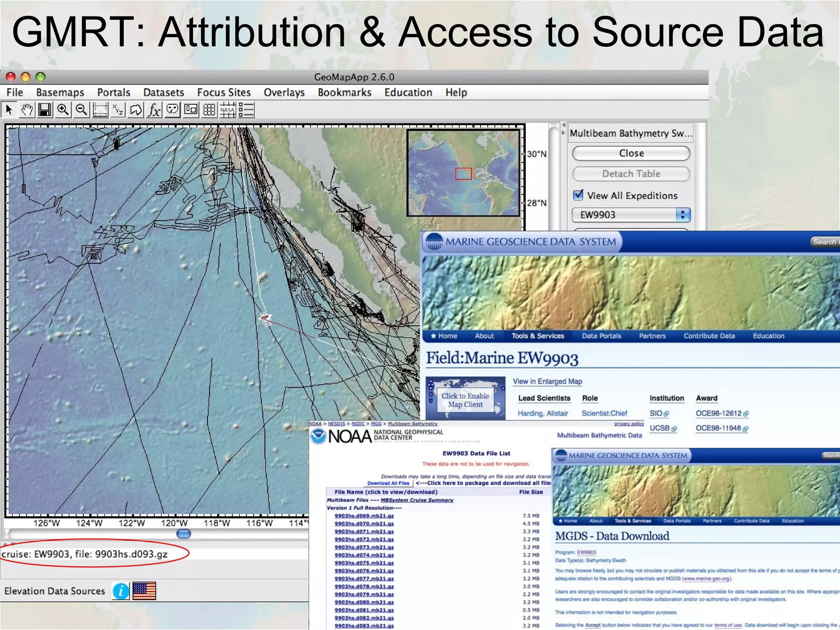
Task: Open the Portals menu
Action: pos(114,92)
